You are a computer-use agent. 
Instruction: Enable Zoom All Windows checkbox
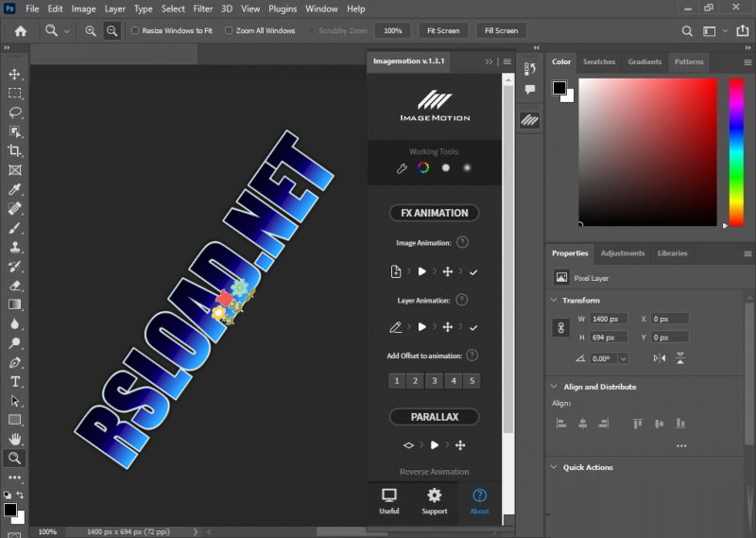tap(229, 30)
